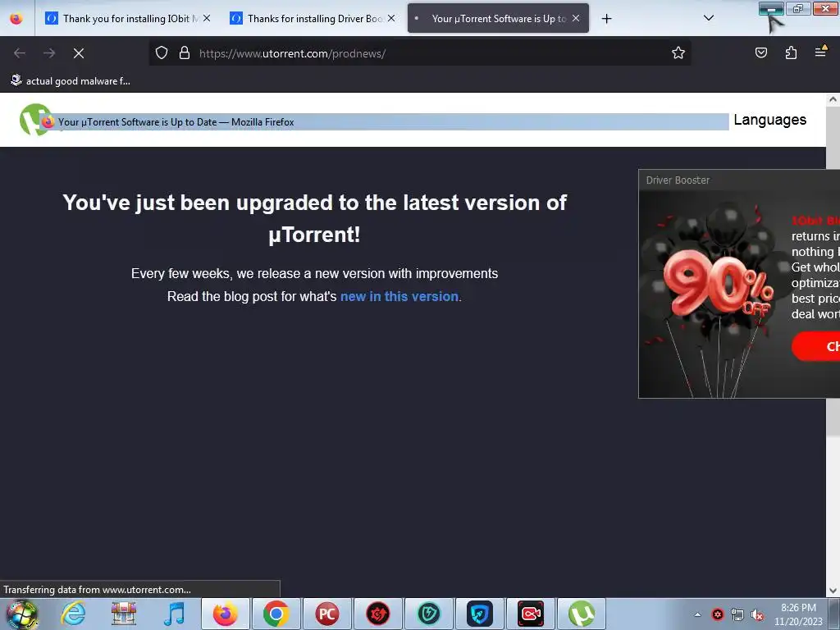Open 'actual good malware f...' bookmark
This screenshot has width=840, height=630.
click(x=71, y=81)
